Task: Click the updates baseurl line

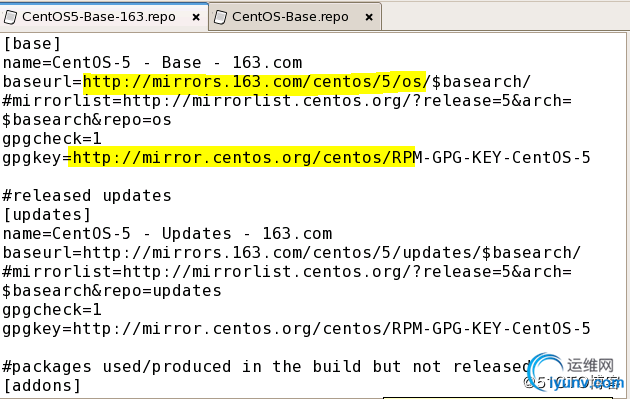Action: click(x=292, y=253)
